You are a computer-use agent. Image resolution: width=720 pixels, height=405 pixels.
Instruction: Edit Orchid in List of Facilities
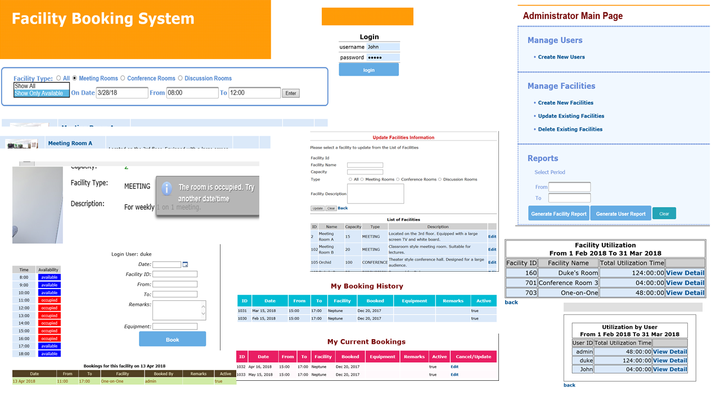(x=492, y=262)
